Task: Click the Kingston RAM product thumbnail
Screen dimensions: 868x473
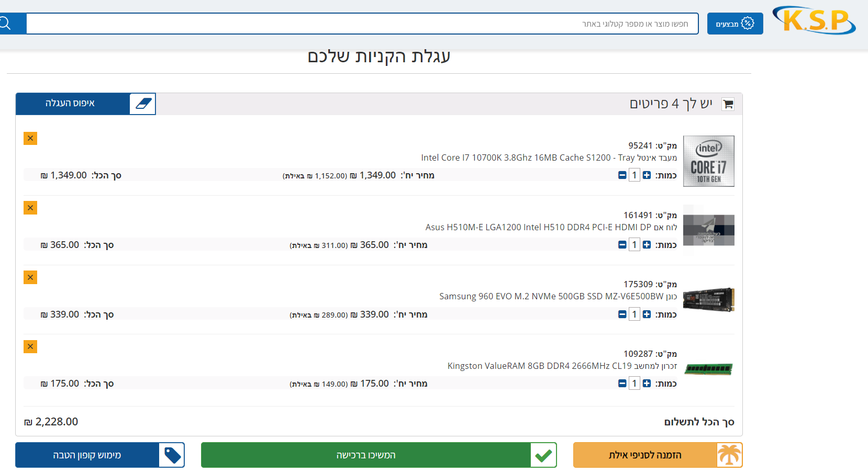Action: [x=709, y=369]
